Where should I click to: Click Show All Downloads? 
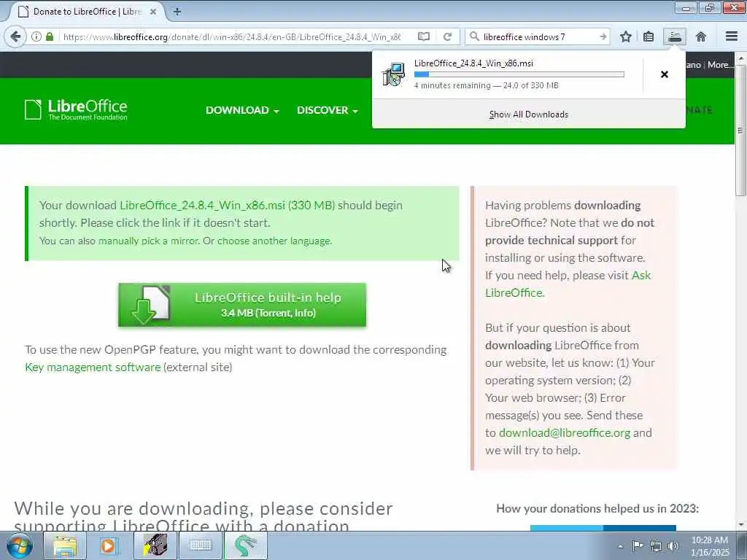(x=529, y=114)
